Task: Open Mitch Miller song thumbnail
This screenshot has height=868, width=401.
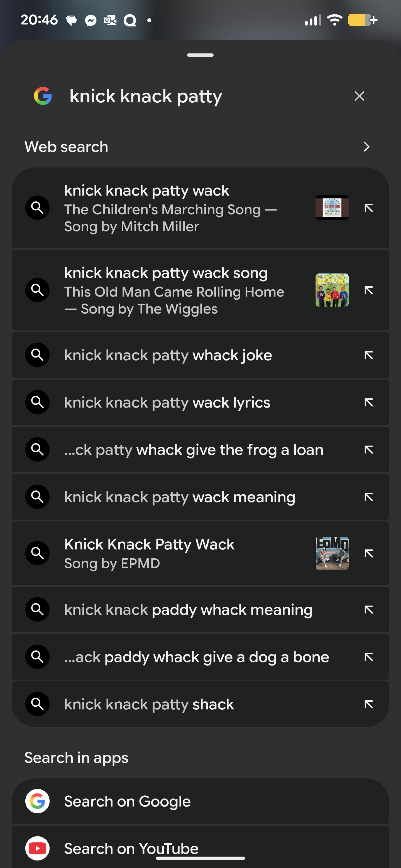Action: click(x=332, y=208)
